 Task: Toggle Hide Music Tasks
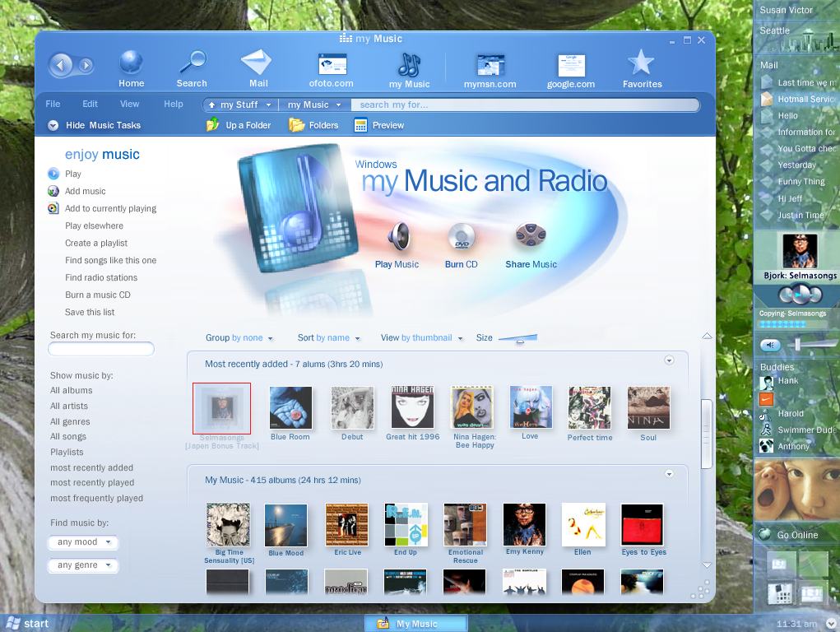point(95,125)
